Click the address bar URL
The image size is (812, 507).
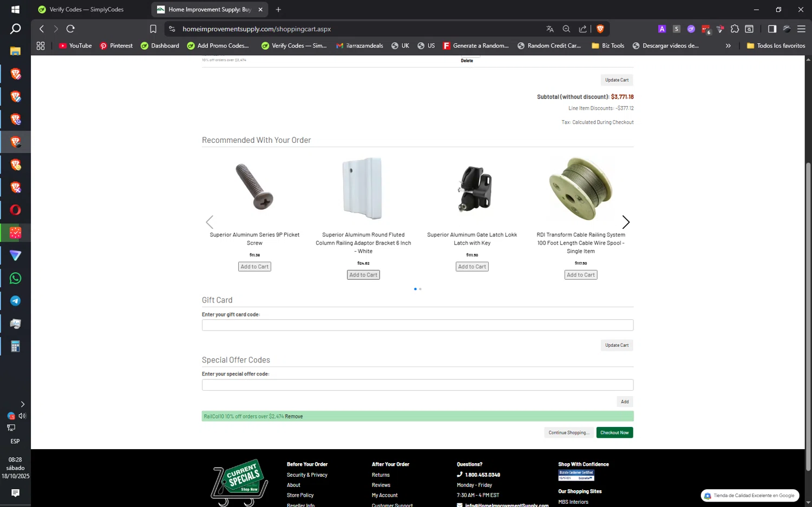click(x=257, y=29)
